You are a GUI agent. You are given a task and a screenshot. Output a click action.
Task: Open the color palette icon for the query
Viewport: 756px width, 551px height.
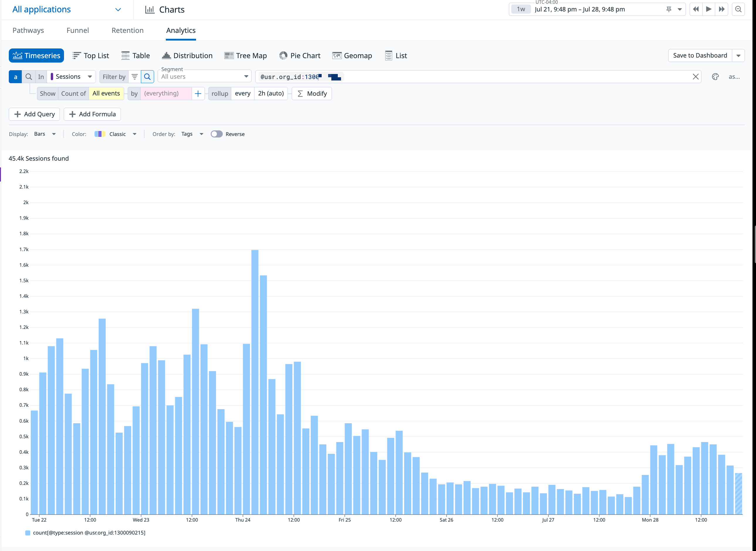pyautogui.click(x=715, y=77)
